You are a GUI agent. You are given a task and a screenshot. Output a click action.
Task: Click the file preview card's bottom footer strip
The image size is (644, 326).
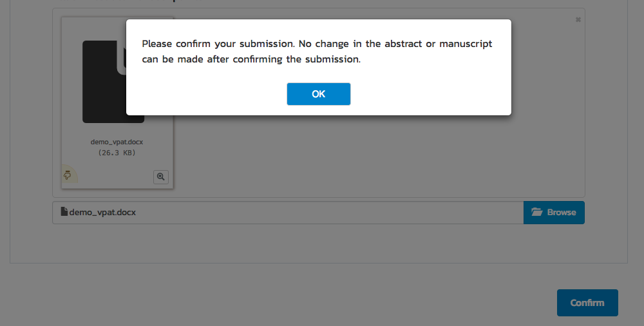(117, 177)
